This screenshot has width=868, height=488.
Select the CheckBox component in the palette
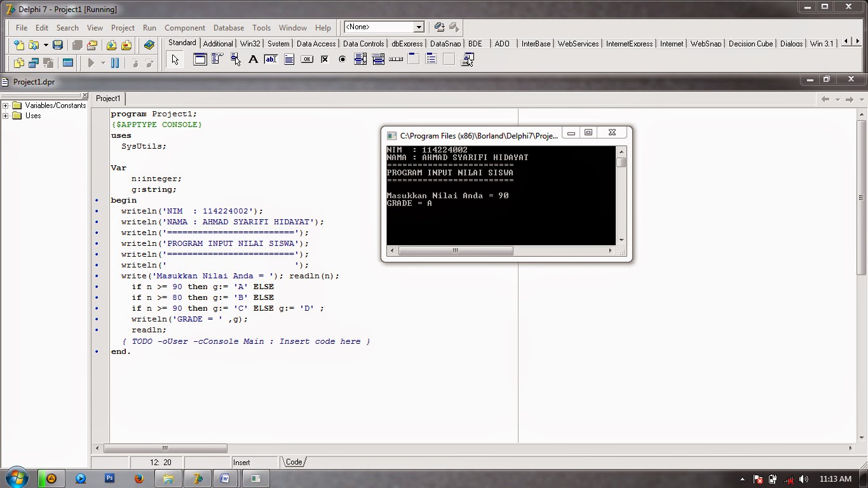tap(325, 60)
